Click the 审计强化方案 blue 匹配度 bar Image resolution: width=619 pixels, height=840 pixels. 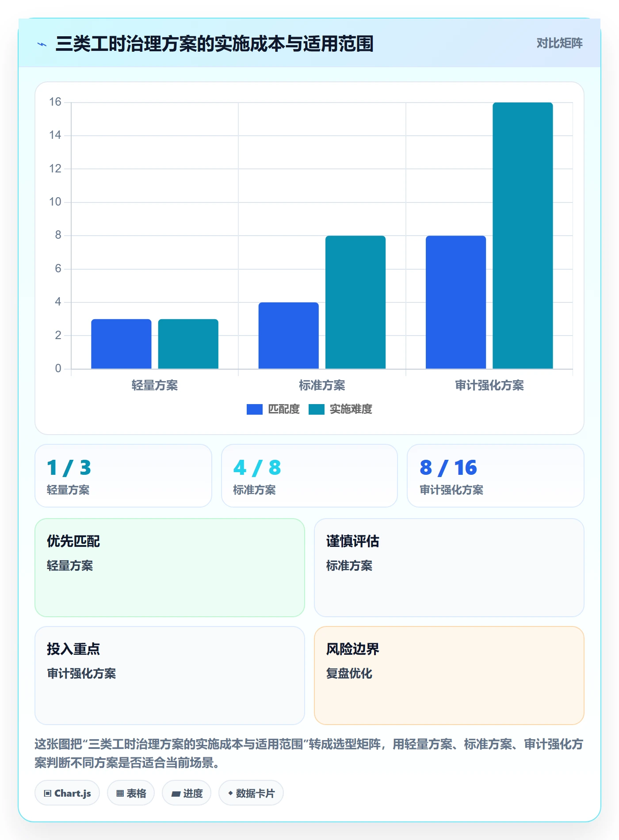click(456, 302)
